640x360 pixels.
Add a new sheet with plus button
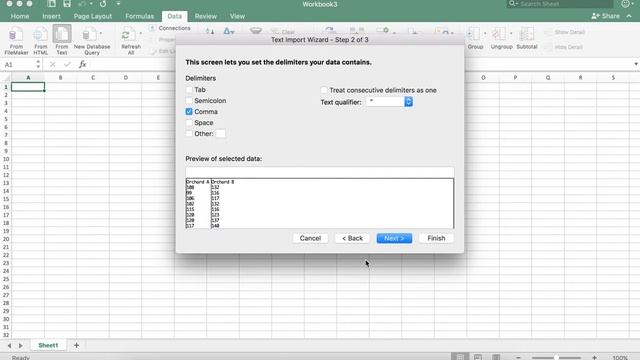[x=76, y=345]
